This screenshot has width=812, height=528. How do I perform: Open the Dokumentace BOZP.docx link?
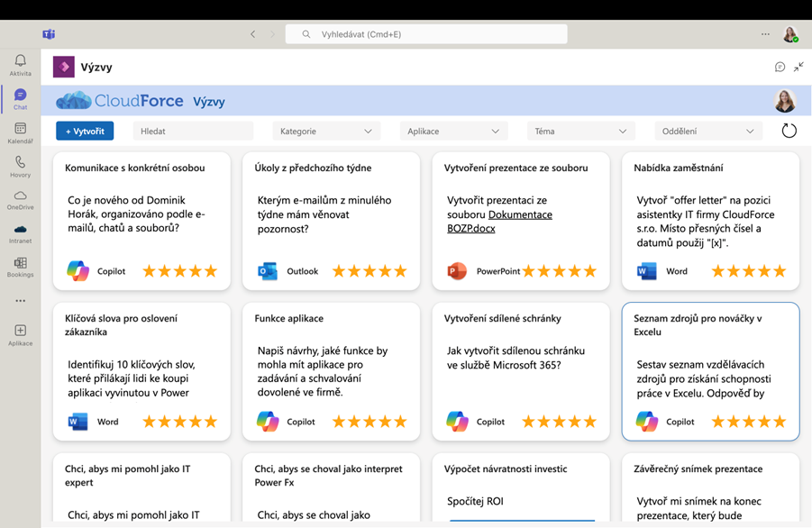pyautogui.click(x=500, y=222)
